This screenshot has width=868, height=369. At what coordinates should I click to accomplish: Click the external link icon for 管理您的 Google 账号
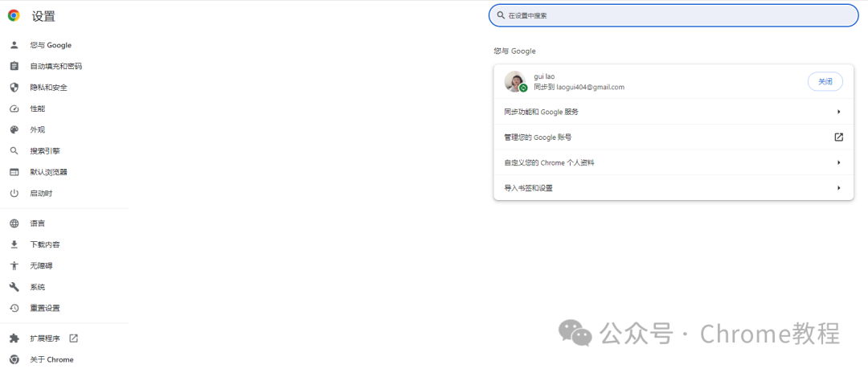point(838,137)
